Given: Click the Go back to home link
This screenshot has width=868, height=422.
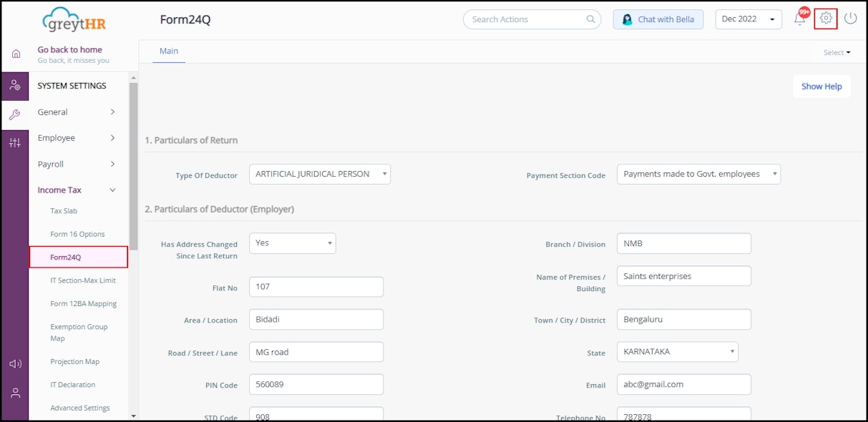Looking at the screenshot, I should point(69,49).
